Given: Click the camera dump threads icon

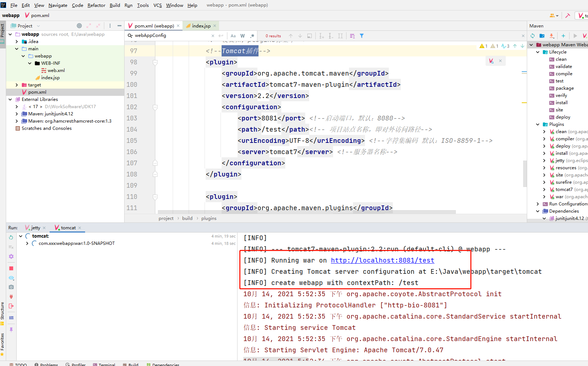Looking at the screenshot, I should [11, 287].
